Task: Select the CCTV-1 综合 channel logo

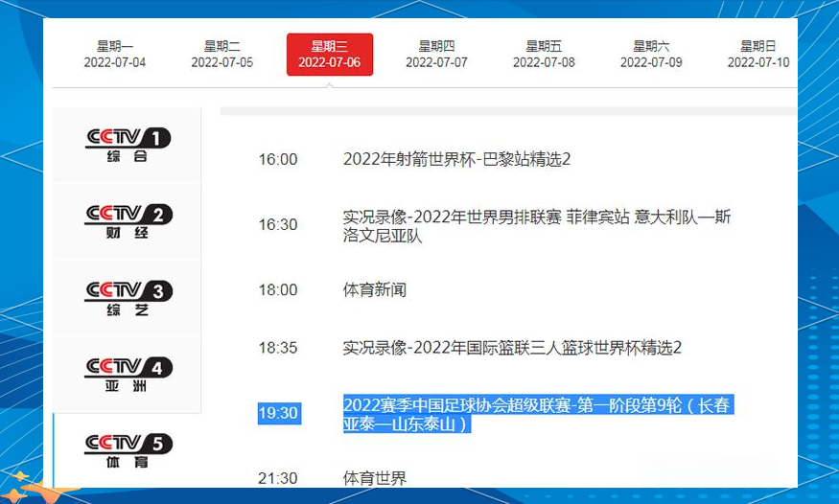Action: 128,145
